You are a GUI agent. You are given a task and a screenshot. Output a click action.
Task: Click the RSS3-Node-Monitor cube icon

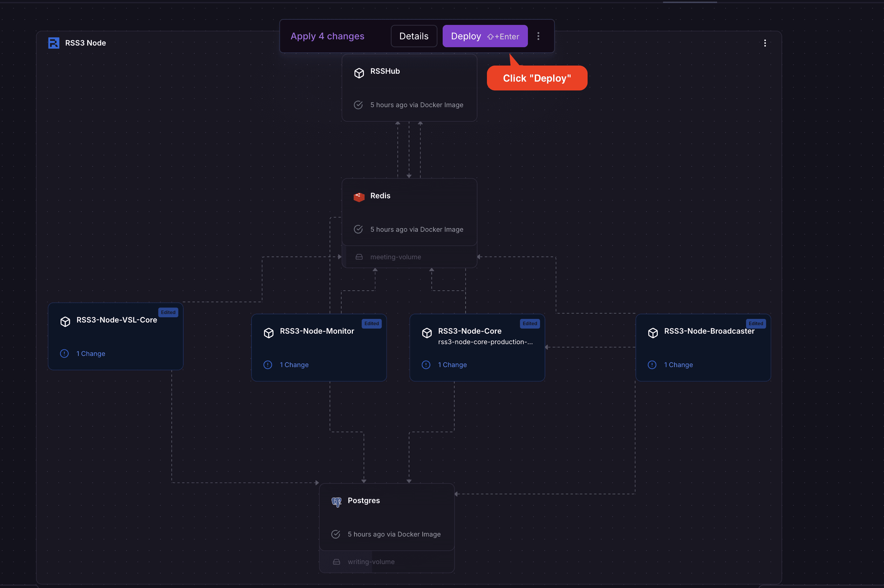pyautogui.click(x=269, y=333)
